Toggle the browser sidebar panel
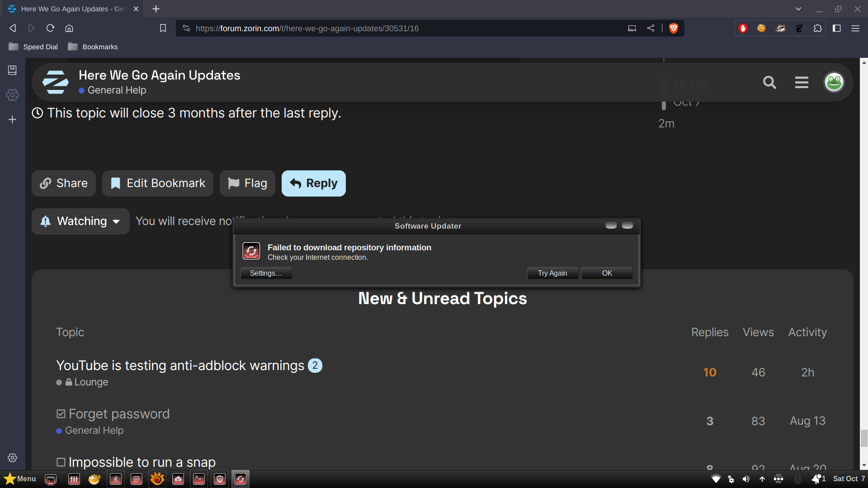868x488 pixels. click(x=837, y=28)
